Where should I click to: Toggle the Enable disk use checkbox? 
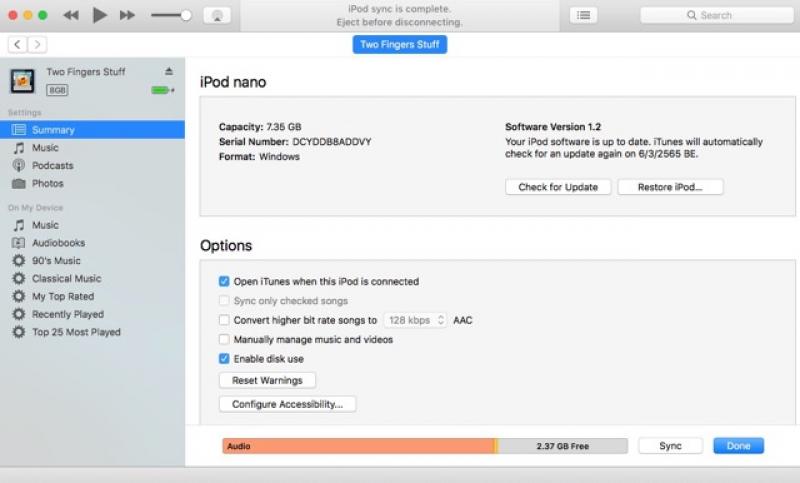pos(224,359)
